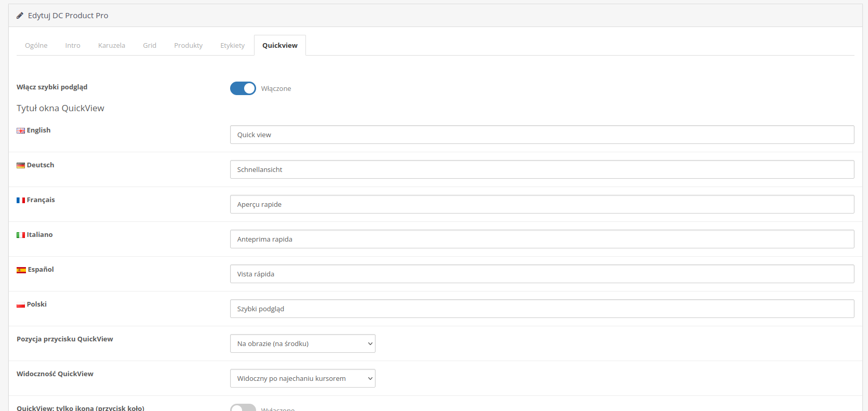Open the Karuzela tab

click(x=112, y=46)
